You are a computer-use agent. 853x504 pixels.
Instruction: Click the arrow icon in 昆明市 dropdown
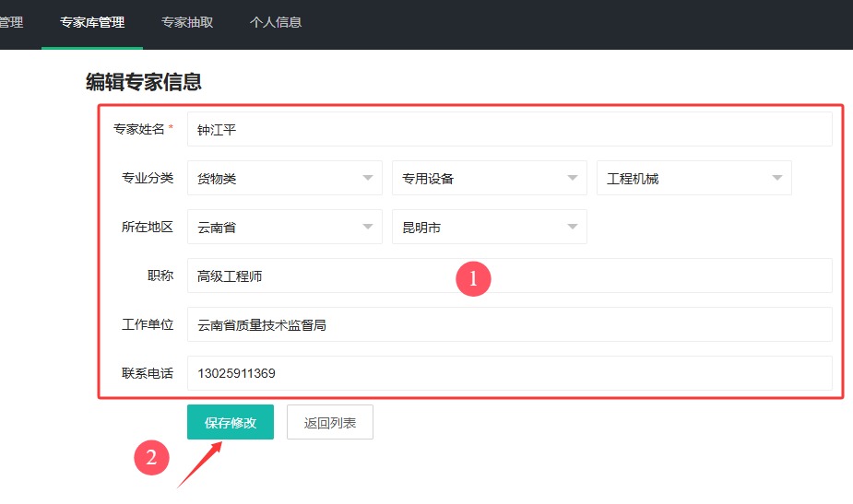pos(573,227)
